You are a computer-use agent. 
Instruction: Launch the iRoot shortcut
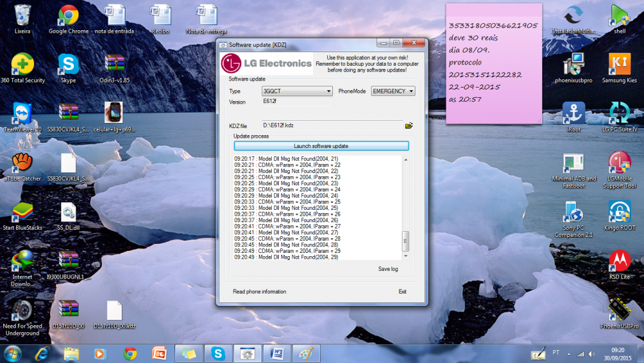click(573, 117)
